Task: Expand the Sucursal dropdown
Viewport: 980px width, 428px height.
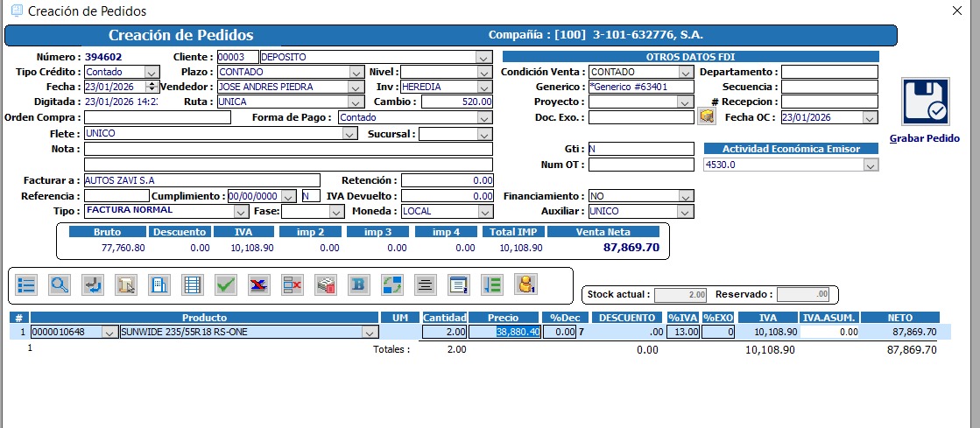Action: pyautogui.click(x=483, y=134)
